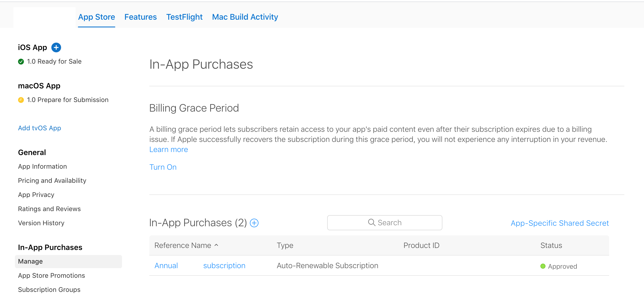Click the blue plus icon beside iOS App
The image size is (644, 303).
pyautogui.click(x=56, y=47)
